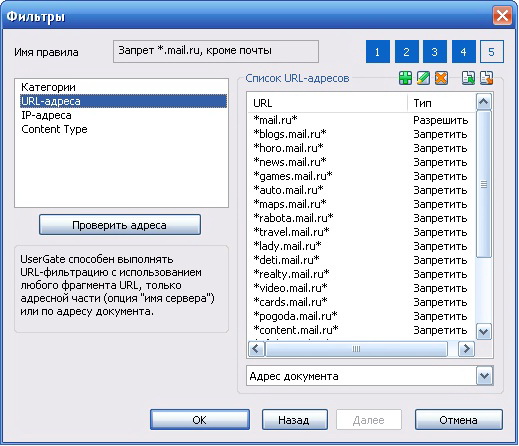The width and height of the screenshot is (519, 446).
Task: Sort by the Тип column header
Action: coord(441,103)
